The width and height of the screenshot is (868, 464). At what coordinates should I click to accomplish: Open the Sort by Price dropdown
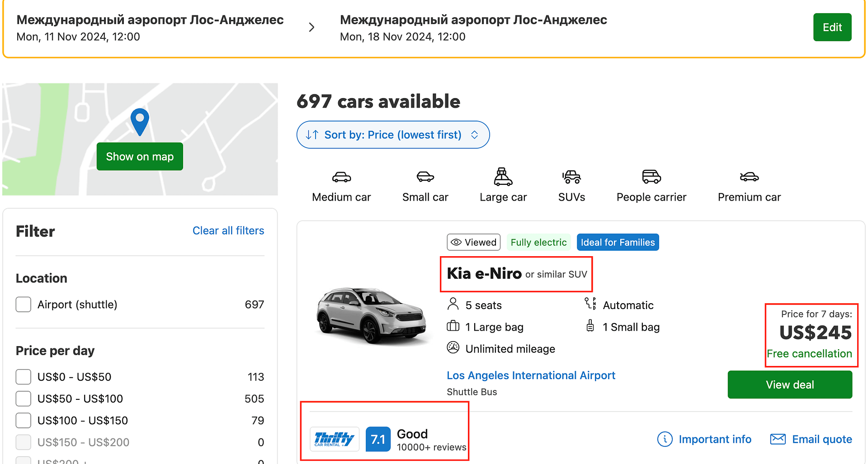pyautogui.click(x=393, y=135)
